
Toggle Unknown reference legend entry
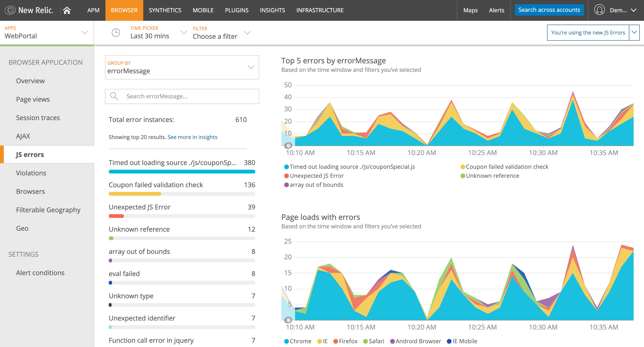[x=489, y=176]
